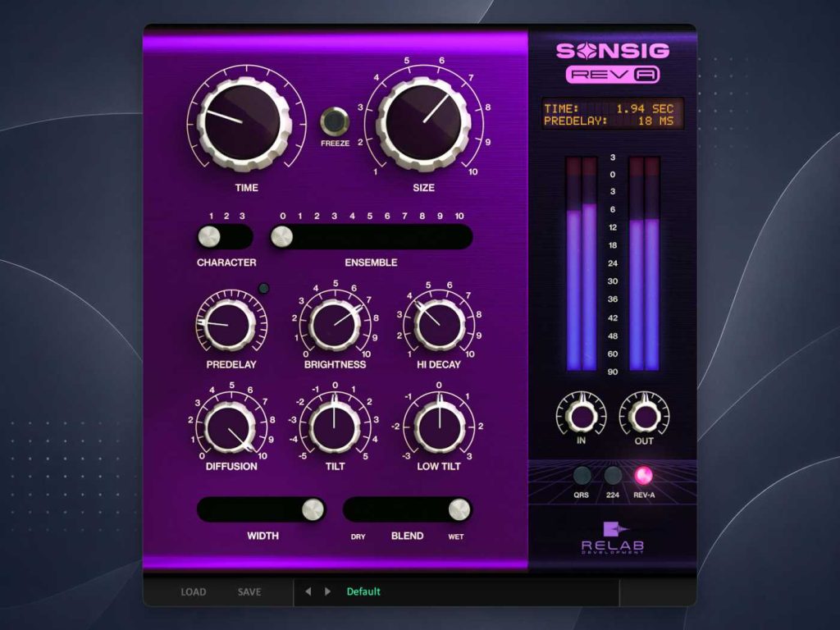This screenshot has width=840, height=630.
Task: Click the DRY label of the blend slider
Action: click(358, 536)
